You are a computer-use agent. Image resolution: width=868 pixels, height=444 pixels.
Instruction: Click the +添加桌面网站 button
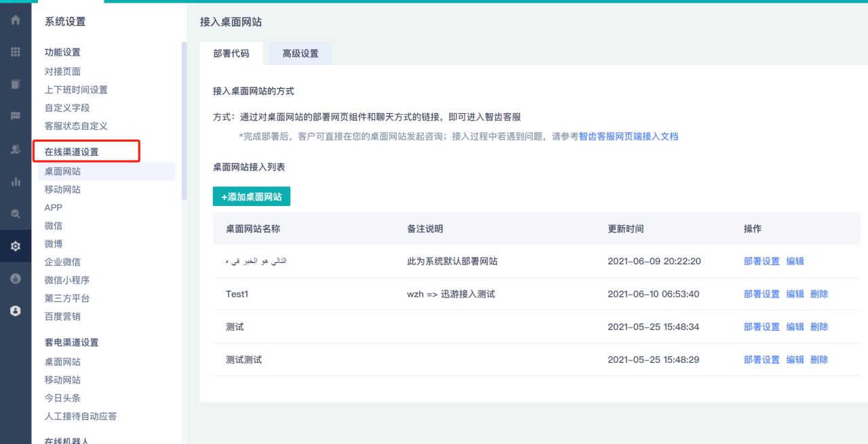(x=252, y=197)
